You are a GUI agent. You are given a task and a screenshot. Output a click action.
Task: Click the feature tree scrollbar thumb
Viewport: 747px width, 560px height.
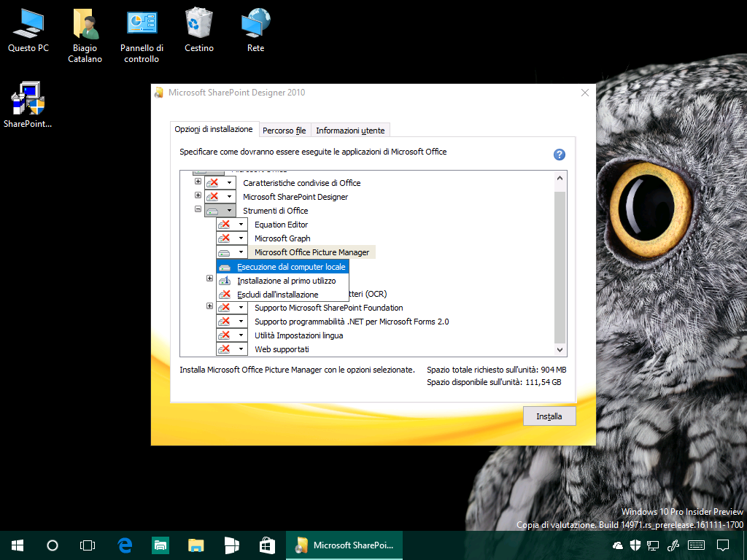coord(560,267)
